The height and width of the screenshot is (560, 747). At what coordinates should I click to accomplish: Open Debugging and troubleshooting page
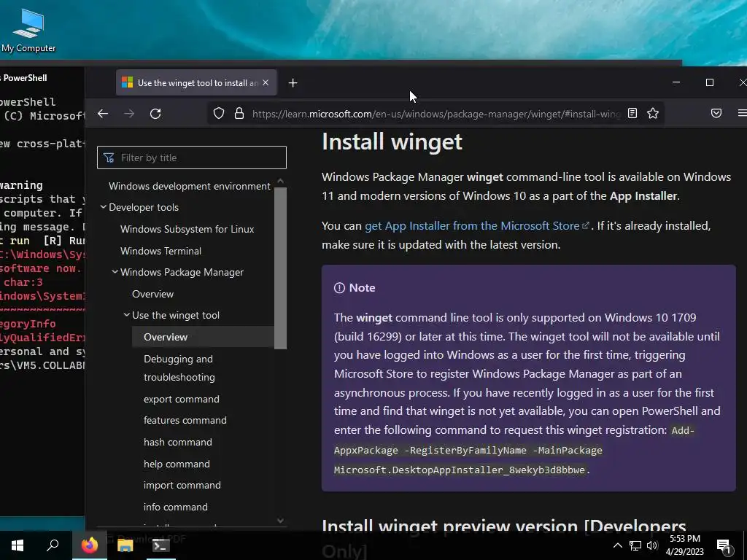(179, 367)
